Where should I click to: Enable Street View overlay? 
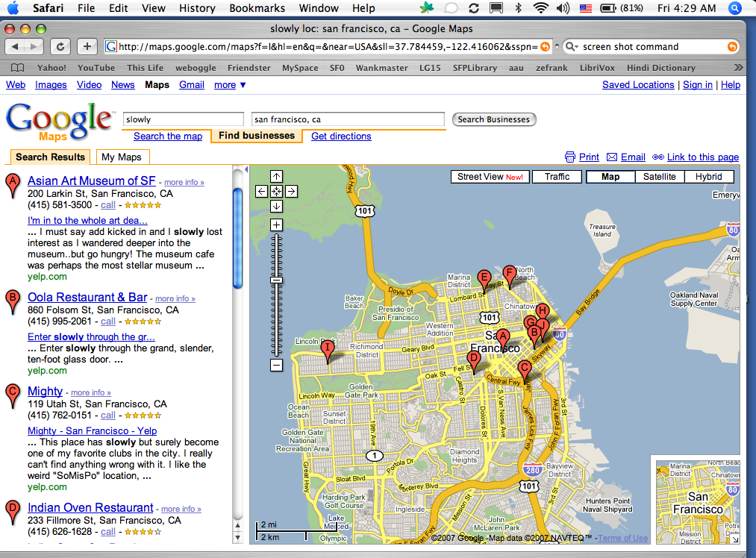(x=490, y=177)
